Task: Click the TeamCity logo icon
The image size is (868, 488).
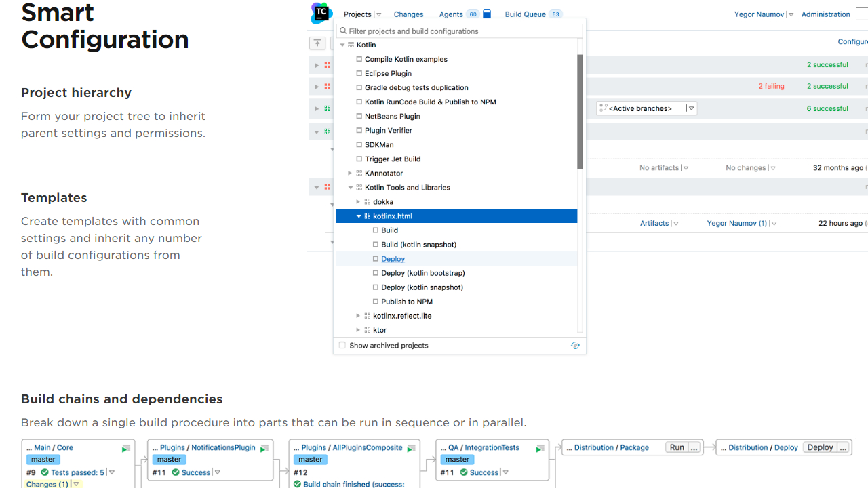Action: click(x=321, y=13)
